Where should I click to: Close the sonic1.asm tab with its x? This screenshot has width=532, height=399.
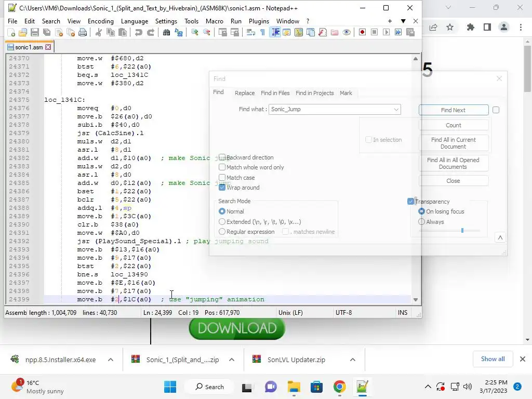tap(48, 47)
